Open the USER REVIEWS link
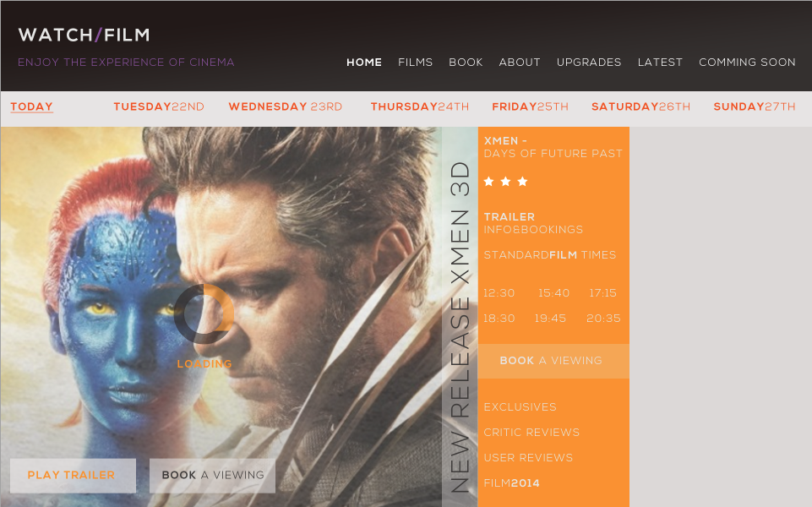Screen dimensions: 812x507 (528, 458)
